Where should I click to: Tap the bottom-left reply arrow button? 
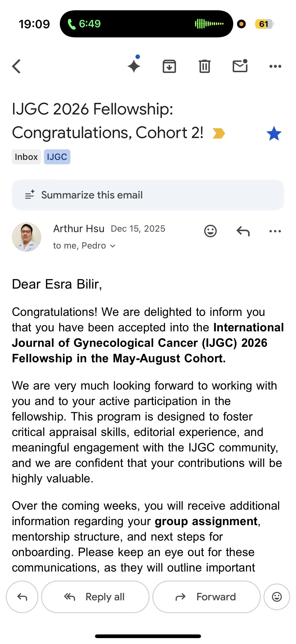[22, 597]
